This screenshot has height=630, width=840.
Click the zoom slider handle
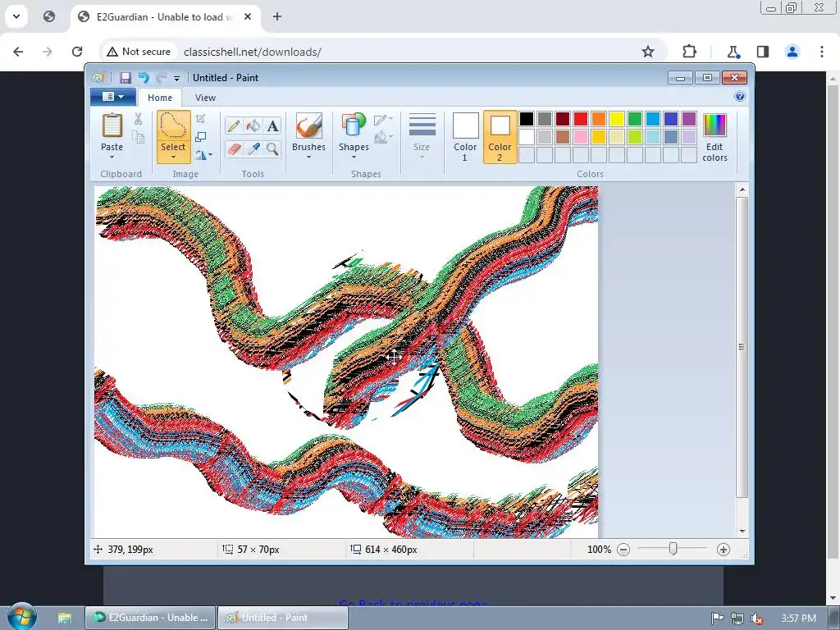pos(673,549)
